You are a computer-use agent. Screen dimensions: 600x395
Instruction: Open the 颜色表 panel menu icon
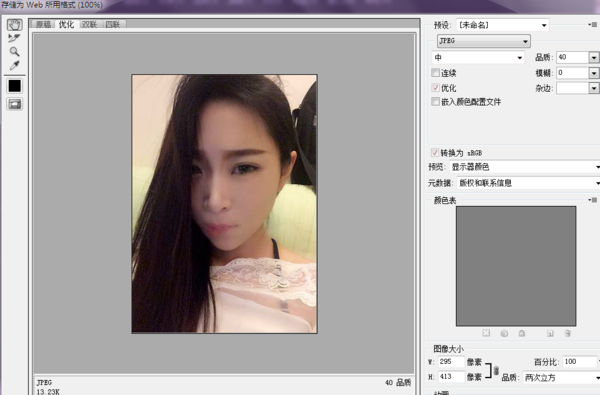pyautogui.click(x=592, y=200)
